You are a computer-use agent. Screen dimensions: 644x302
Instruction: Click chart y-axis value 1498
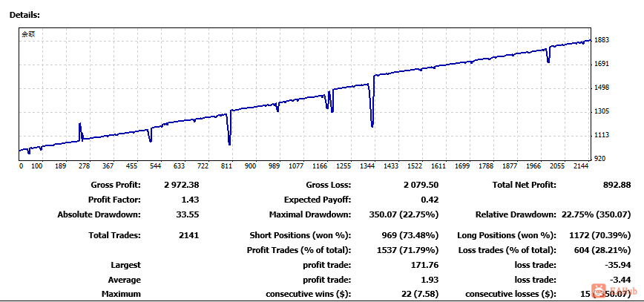[x=601, y=88]
